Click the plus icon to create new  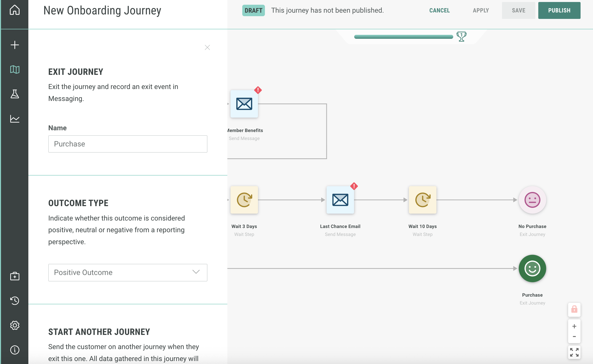click(x=15, y=45)
